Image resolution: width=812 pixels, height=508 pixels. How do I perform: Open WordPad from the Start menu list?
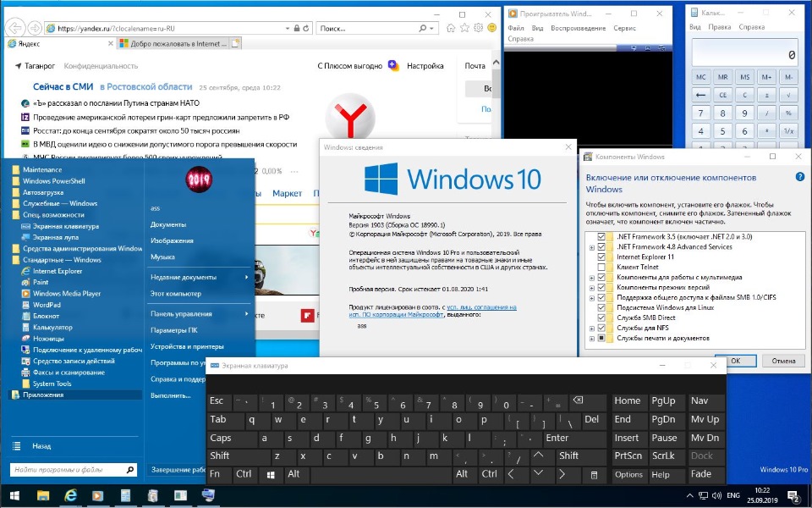tap(41, 305)
